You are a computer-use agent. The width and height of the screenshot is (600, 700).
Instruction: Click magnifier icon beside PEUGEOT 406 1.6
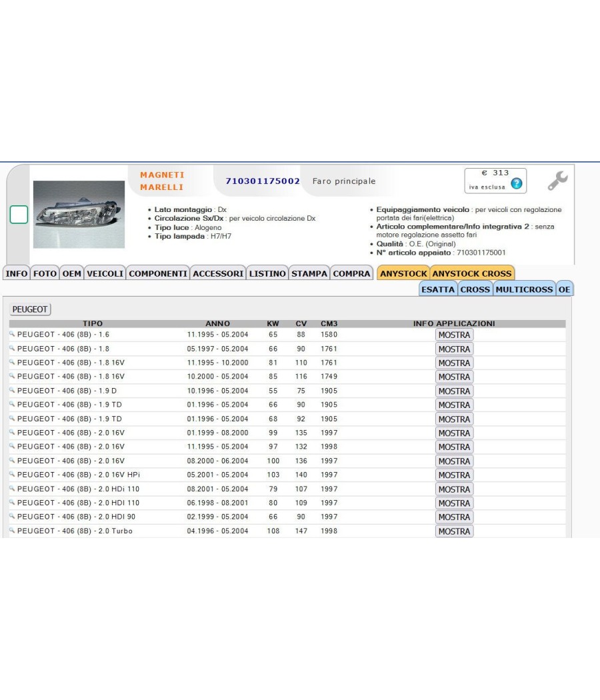(12, 334)
